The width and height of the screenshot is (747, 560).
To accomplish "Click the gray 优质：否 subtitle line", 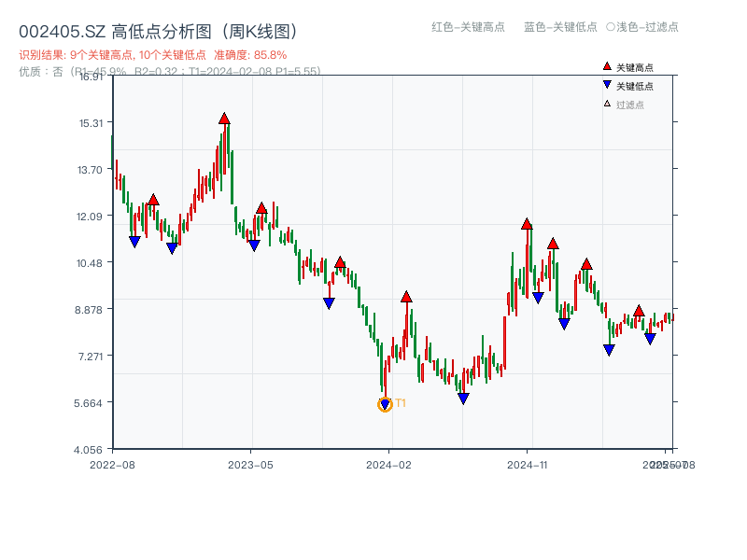I will click(x=170, y=72).
